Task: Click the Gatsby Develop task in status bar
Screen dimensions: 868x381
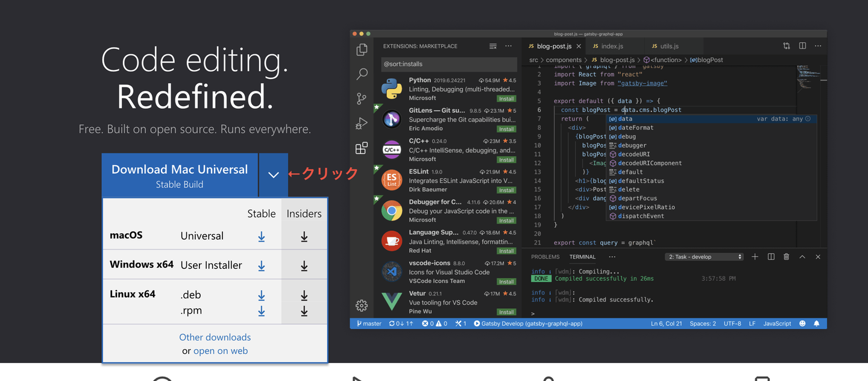Action: pyautogui.click(x=528, y=324)
